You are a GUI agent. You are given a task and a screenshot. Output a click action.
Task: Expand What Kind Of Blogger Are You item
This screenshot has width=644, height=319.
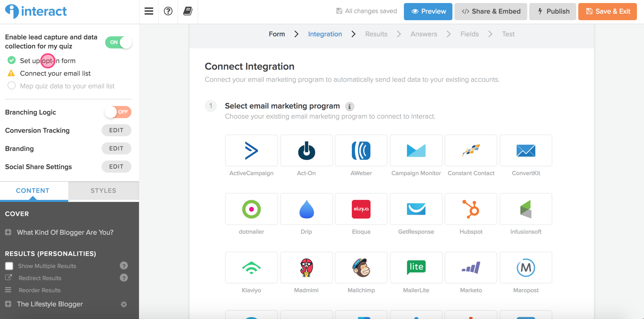tap(8, 232)
